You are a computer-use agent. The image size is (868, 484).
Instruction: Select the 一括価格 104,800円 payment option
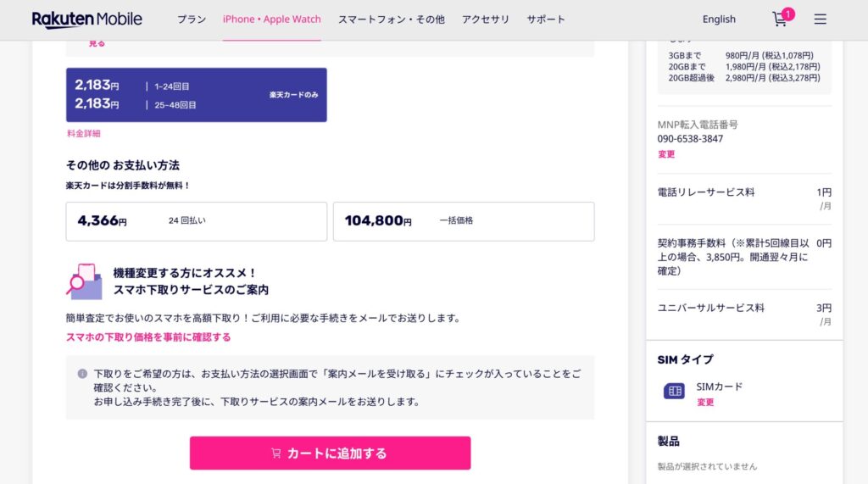464,221
